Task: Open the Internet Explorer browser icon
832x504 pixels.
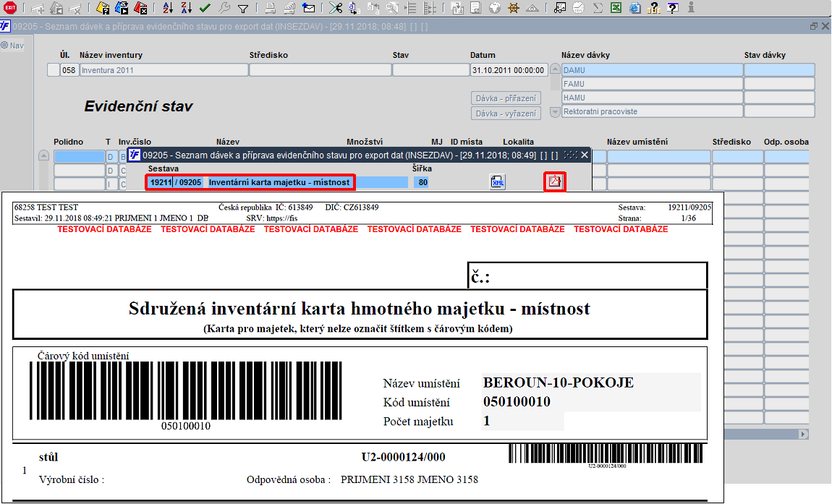Action: 634,9
